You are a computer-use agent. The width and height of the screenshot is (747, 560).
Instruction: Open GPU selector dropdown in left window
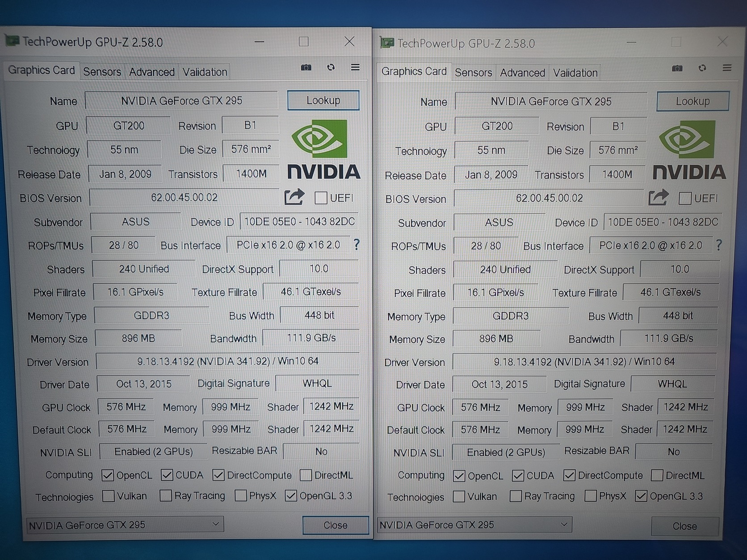[125, 525]
